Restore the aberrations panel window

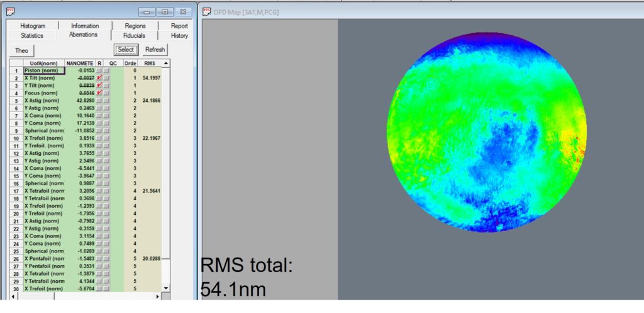[x=165, y=12]
